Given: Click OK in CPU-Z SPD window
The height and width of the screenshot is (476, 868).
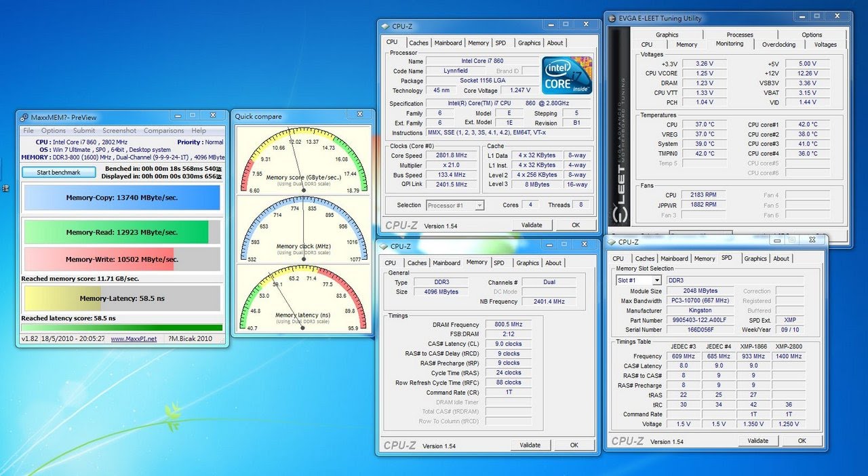Looking at the screenshot, I should coord(802,441).
